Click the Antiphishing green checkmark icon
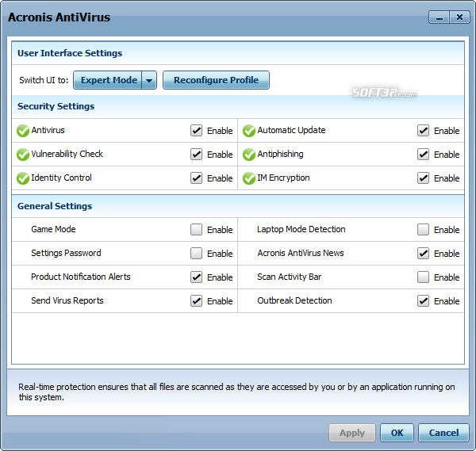This screenshot has width=476, height=451. 249,155
